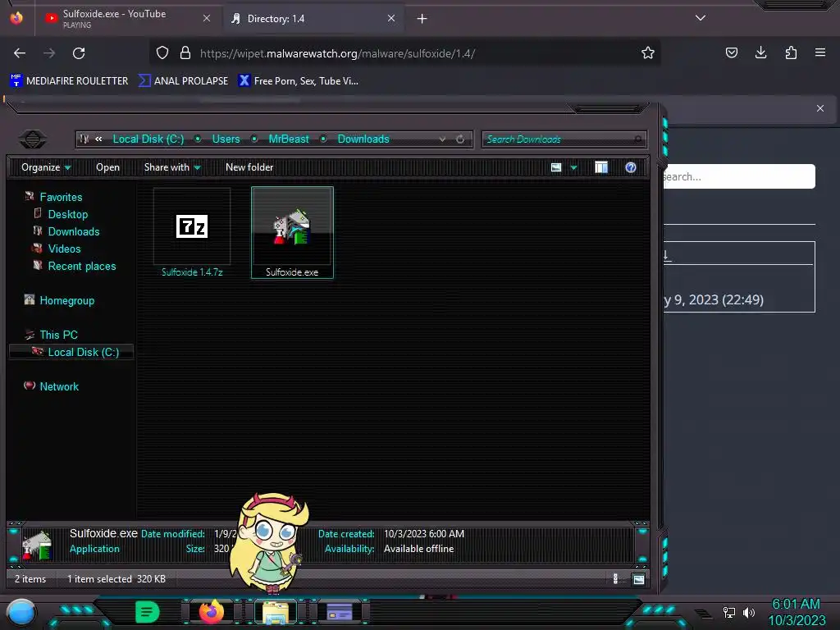Screen dimensions: 840x630
Task: Open Firefox downloads panel
Action: 760,52
